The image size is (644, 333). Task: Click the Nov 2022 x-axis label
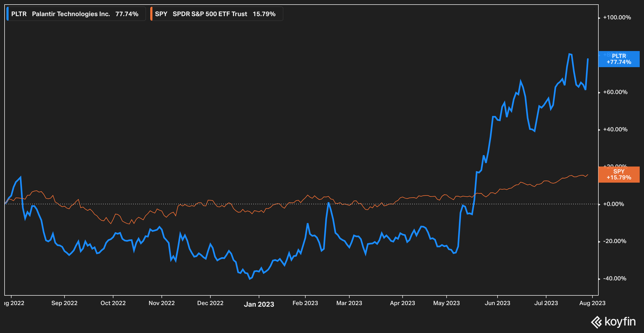click(162, 303)
